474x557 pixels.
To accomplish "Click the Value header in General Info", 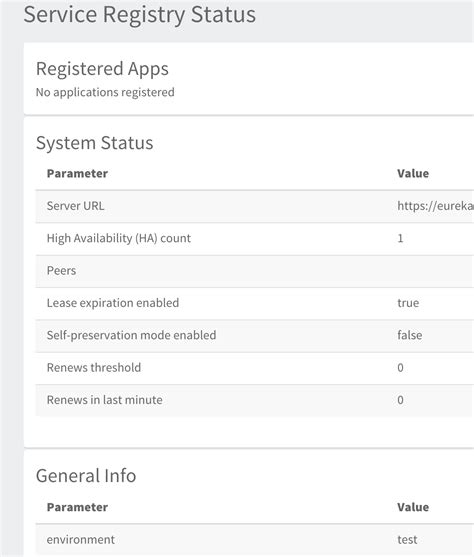I will pos(413,507).
